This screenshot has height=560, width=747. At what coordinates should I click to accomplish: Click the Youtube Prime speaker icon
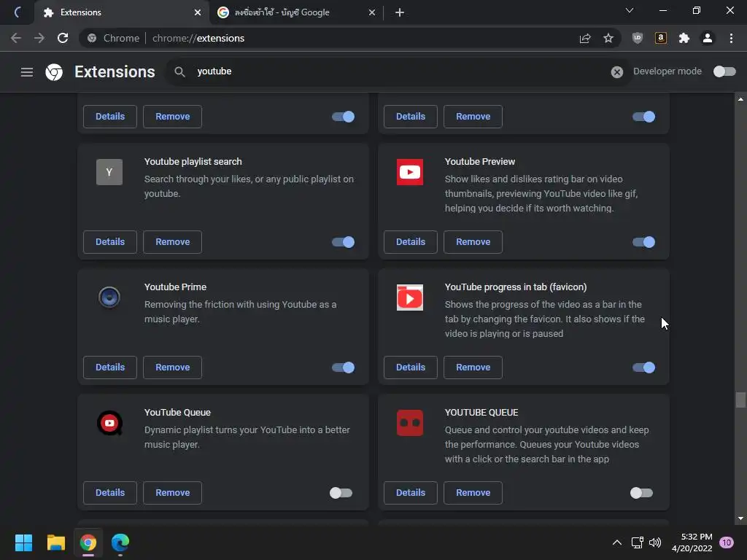(109, 297)
